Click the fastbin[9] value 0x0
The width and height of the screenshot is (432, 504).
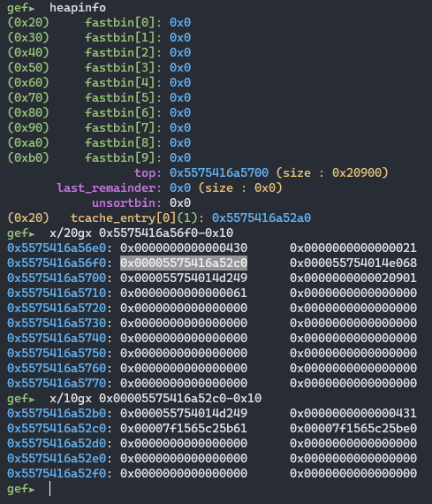[180, 157]
